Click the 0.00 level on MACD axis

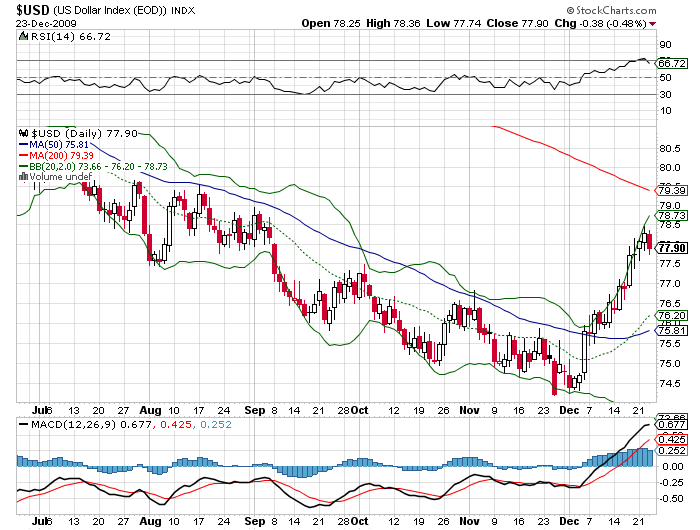[x=673, y=467]
